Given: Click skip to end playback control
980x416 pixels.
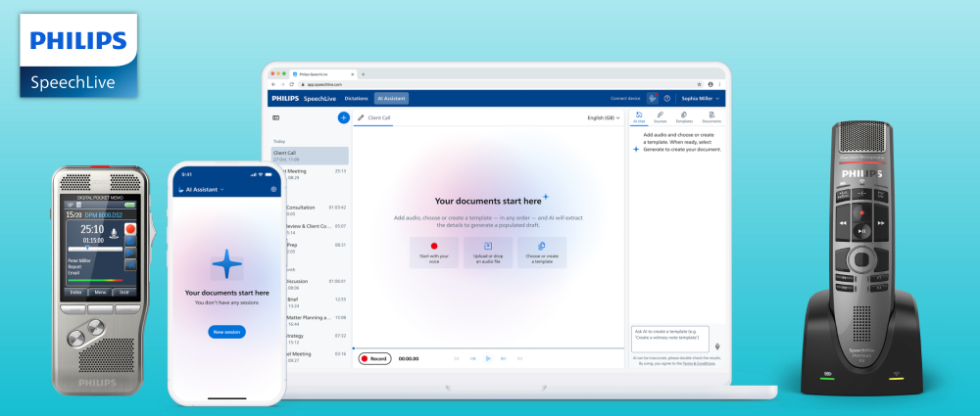Looking at the screenshot, I should (519, 358).
